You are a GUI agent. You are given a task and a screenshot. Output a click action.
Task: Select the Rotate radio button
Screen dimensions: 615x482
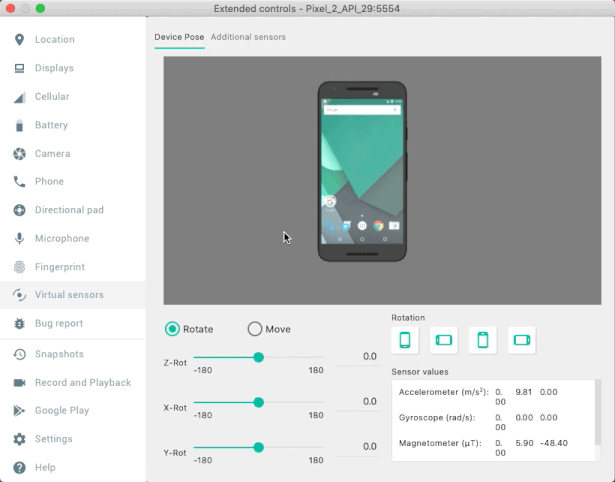pyautogui.click(x=172, y=329)
